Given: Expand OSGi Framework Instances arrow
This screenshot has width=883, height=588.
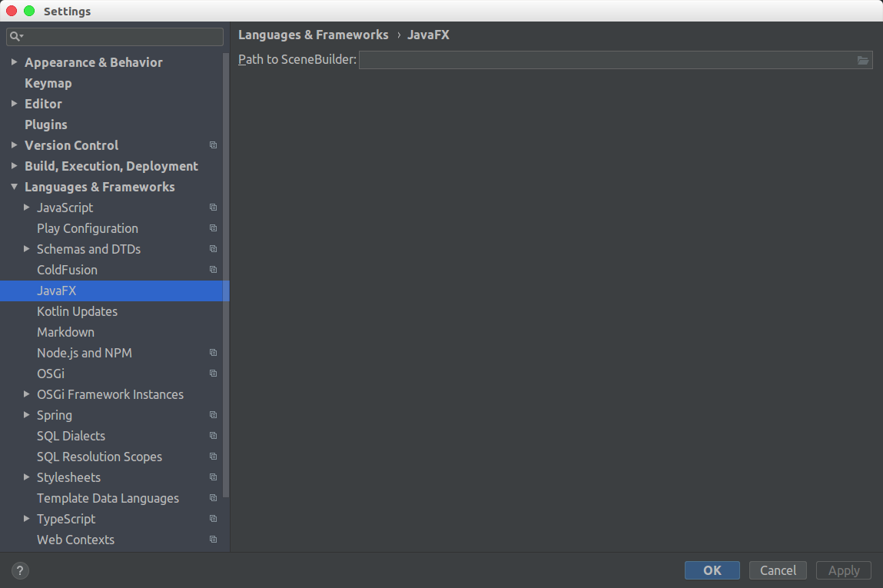Looking at the screenshot, I should 26,394.
